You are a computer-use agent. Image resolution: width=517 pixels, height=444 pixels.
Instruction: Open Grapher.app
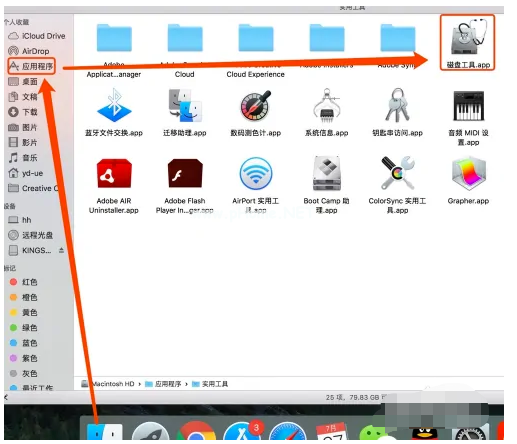point(468,173)
